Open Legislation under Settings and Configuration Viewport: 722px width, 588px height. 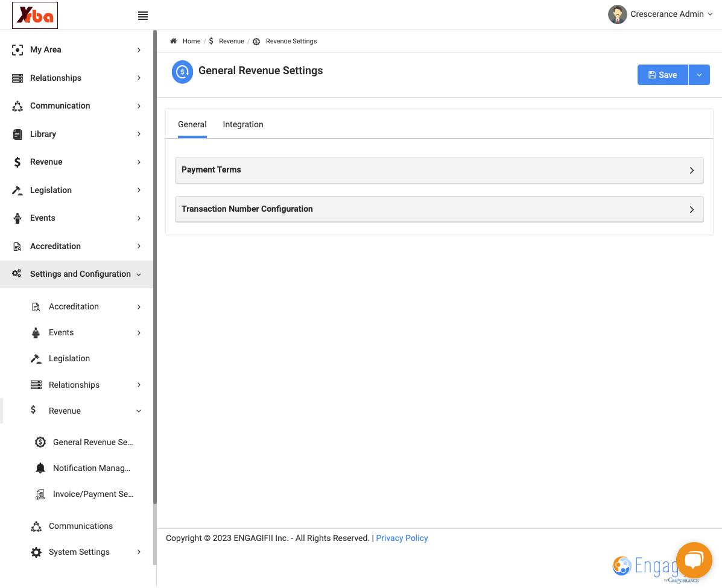coord(69,358)
